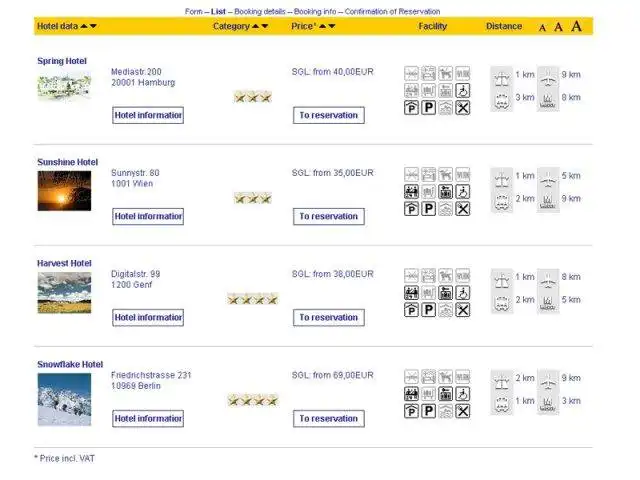The image size is (640, 480).
Task: Select the smallest font size A
Action: [542, 28]
